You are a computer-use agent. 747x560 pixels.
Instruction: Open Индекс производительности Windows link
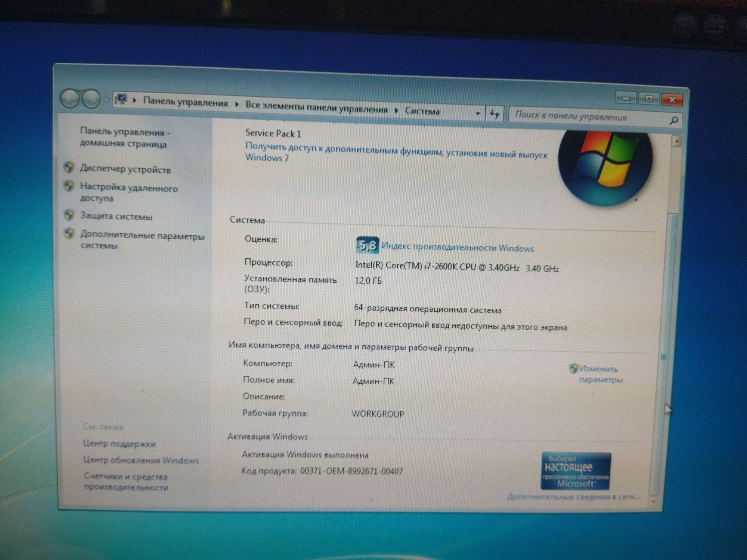(458, 248)
